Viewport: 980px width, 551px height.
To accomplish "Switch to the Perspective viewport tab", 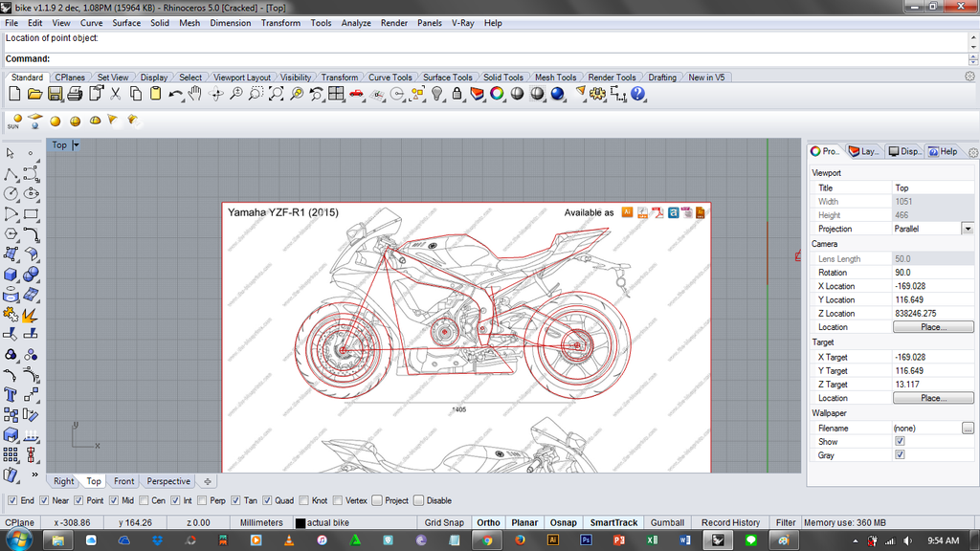I will coord(168,481).
